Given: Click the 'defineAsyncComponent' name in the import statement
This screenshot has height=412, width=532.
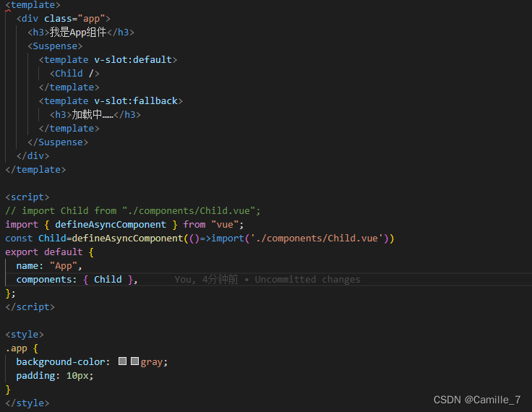Looking at the screenshot, I should [111, 225].
